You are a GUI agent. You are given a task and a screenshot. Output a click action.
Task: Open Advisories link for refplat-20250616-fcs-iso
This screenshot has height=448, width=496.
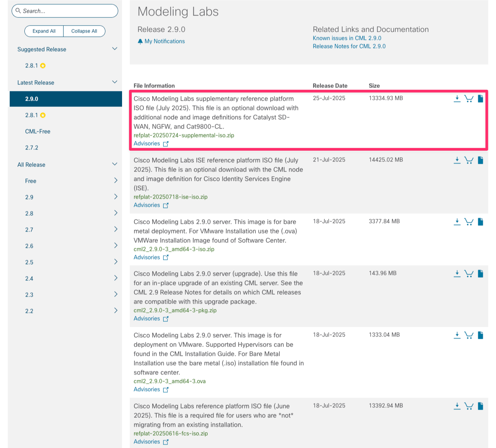click(147, 442)
